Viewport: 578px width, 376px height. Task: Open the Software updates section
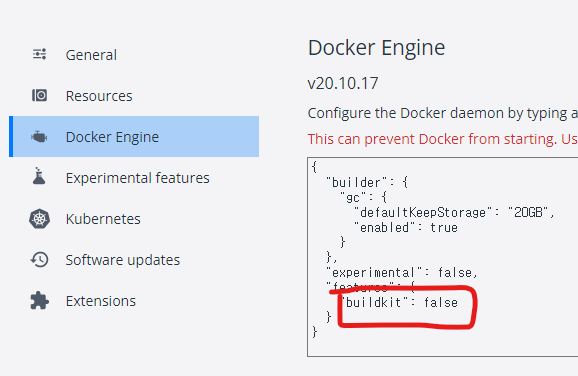click(x=123, y=260)
